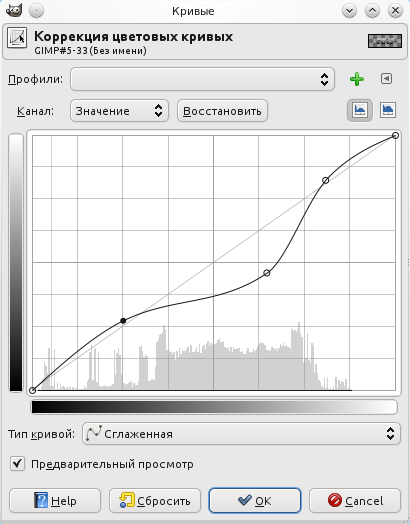Click the Сглаженная curve type icon
Image resolution: width=410 pixels, height=524 pixels.
tap(93, 433)
